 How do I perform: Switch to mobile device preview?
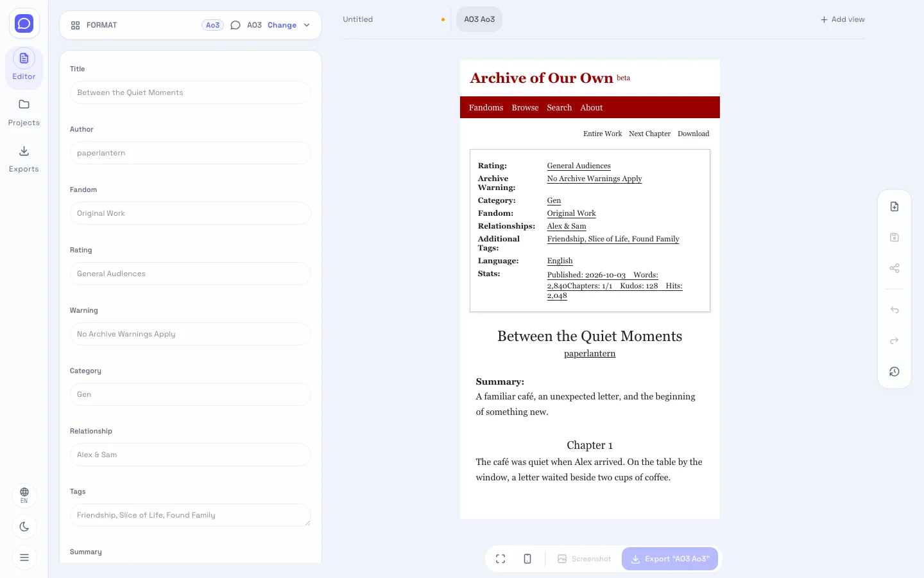point(527,559)
